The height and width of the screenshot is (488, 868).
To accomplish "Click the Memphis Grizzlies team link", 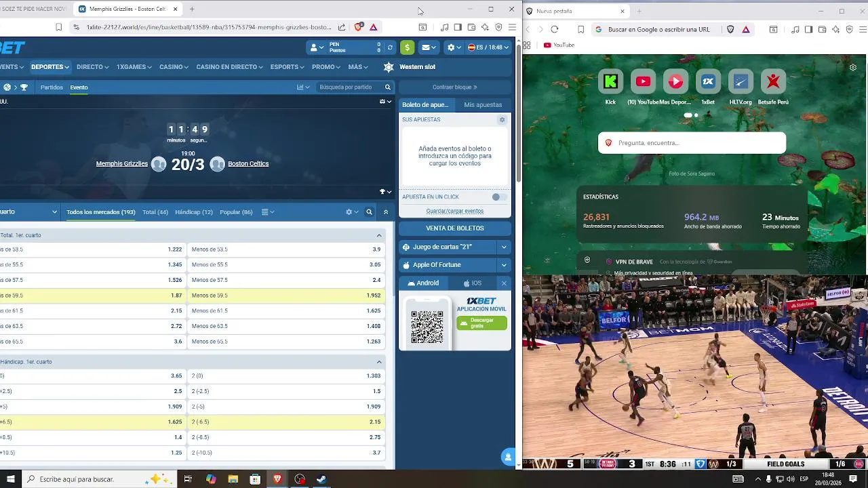I will click(122, 164).
